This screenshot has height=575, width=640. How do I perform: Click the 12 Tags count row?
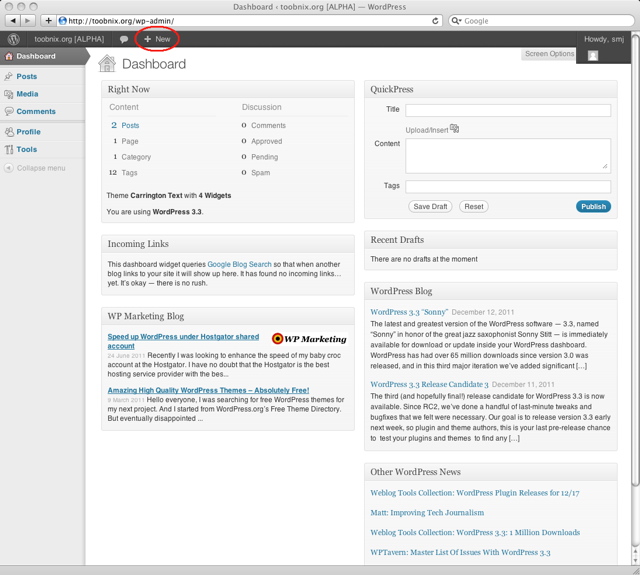pos(123,173)
